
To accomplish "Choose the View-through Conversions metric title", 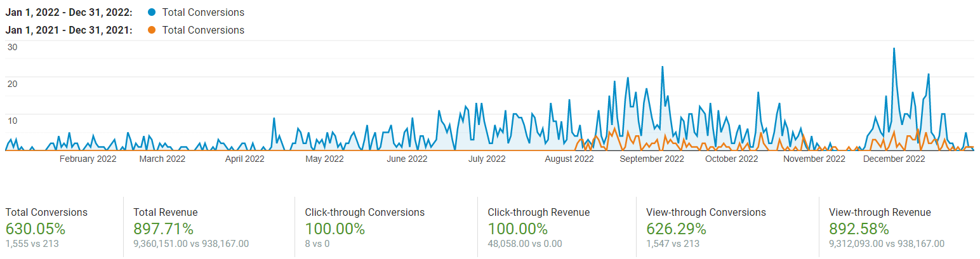I will [x=706, y=213].
